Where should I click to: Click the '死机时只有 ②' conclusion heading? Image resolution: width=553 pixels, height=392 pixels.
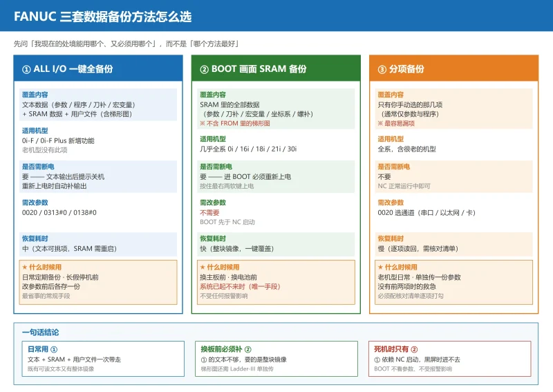[396, 349]
